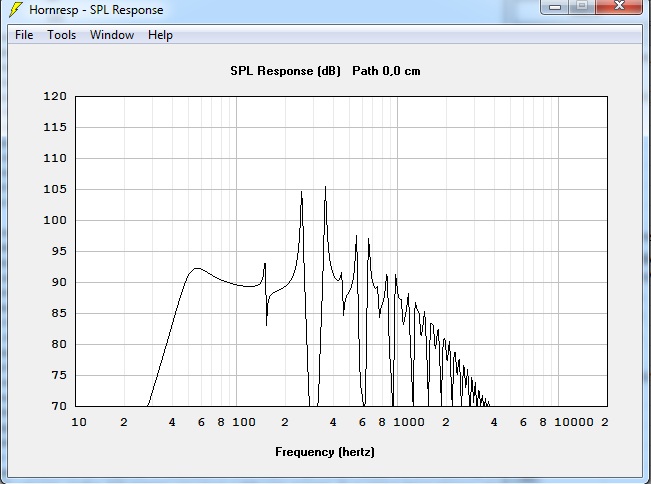Open the Help menu
651x484 pixels.
[160, 35]
